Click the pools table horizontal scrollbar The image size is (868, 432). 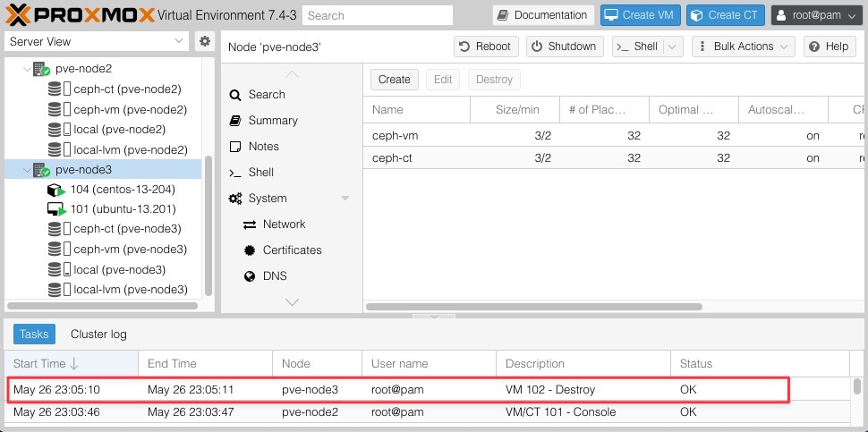tap(534, 306)
